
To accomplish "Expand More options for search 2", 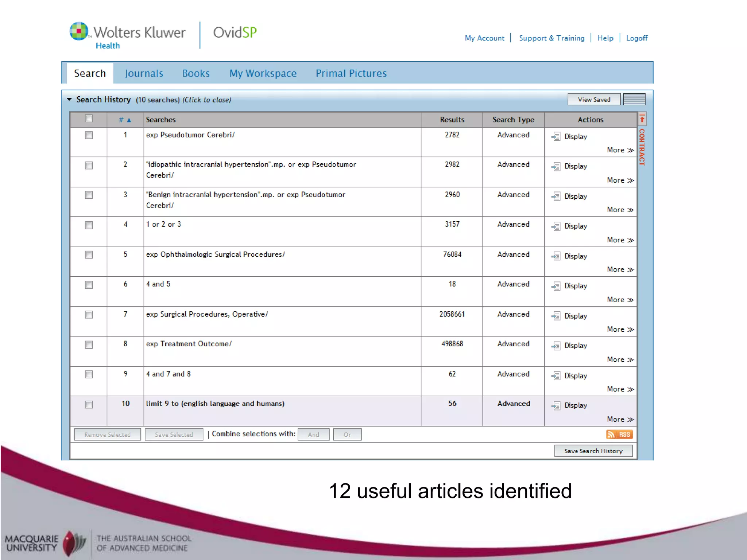I will pyautogui.click(x=620, y=180).
